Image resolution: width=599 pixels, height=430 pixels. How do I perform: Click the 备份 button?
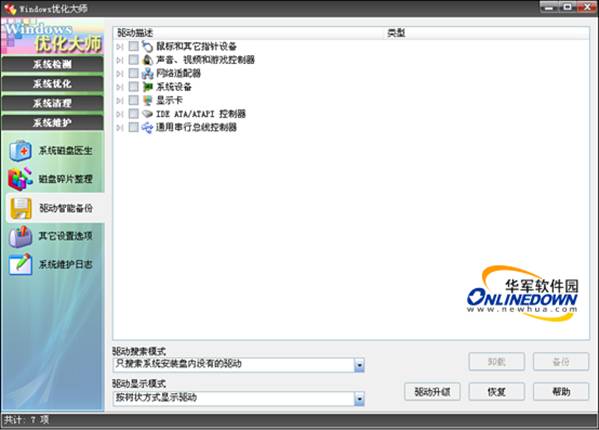561,361
